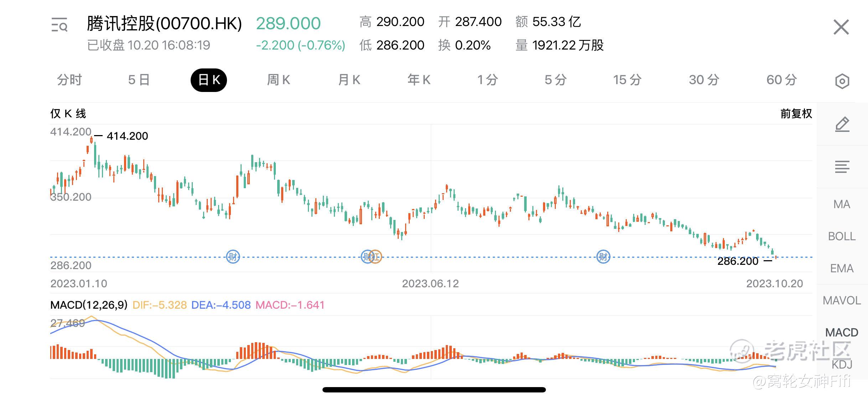Select the 30分 interval tab

click(704, 80)
